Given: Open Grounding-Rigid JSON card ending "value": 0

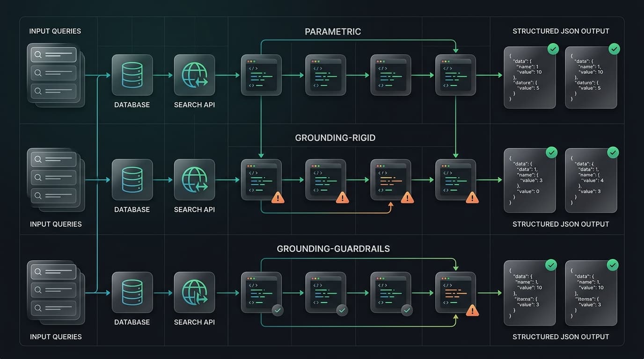Looking at the screenshot, I should click(530, 181).
